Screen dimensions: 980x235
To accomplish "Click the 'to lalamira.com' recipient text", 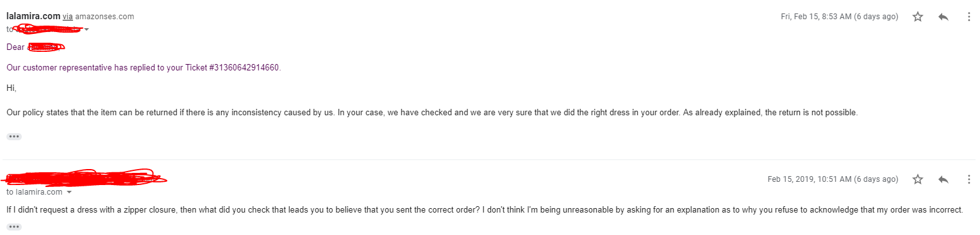I will [35, 192].
